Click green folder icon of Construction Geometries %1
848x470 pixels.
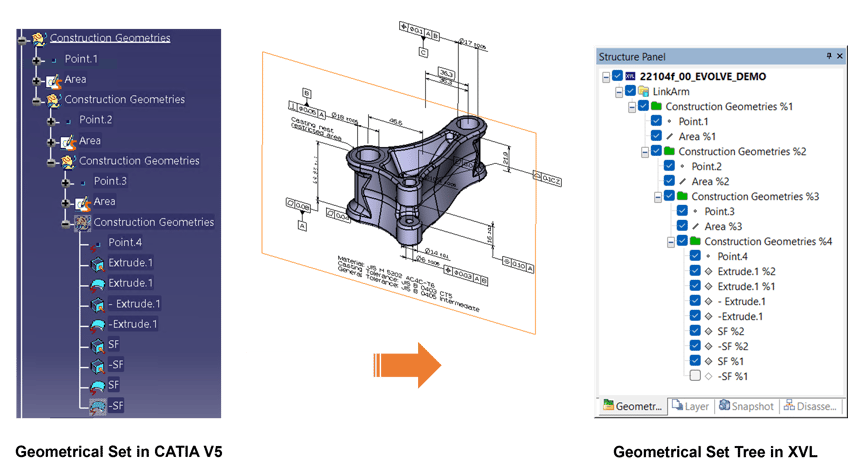(656, 106)
